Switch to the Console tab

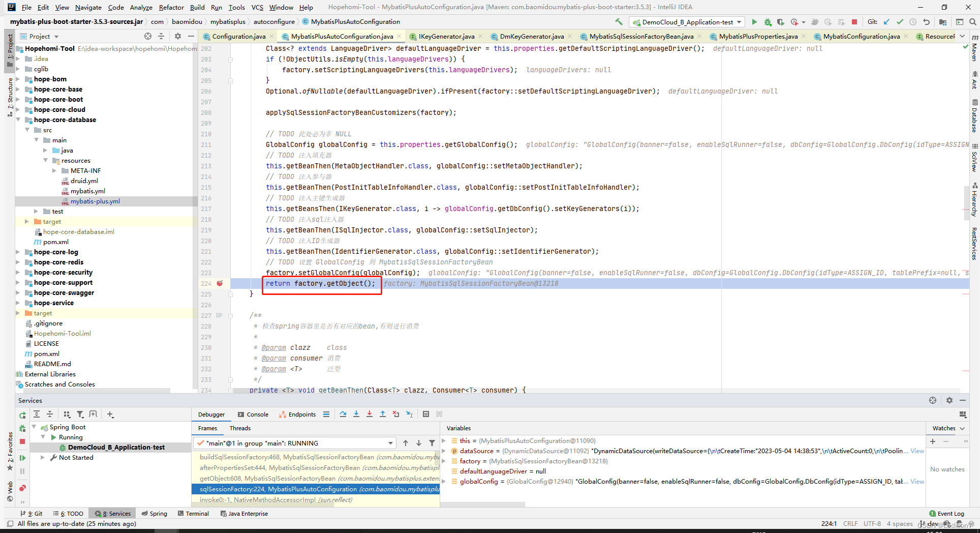(x=253, y=414)
